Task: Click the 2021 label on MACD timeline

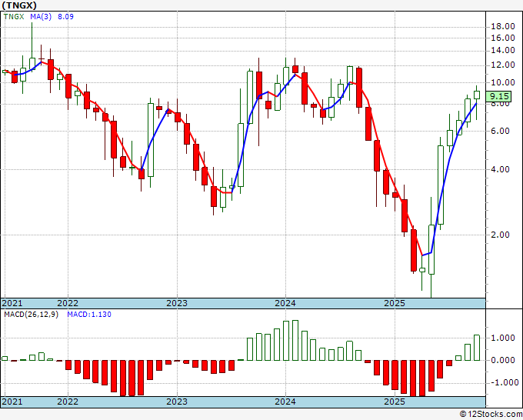Action: pyautogui.click(x=12, y=402)
